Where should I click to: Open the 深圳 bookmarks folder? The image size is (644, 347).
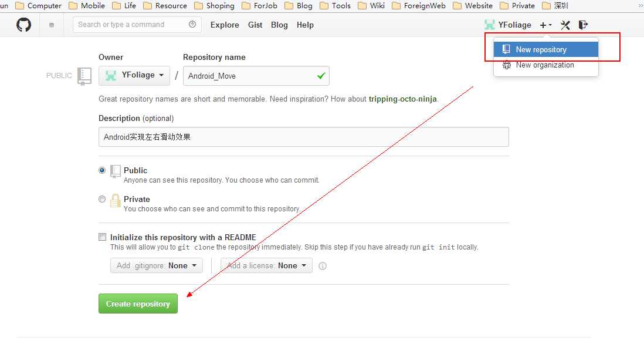(555, 6)
